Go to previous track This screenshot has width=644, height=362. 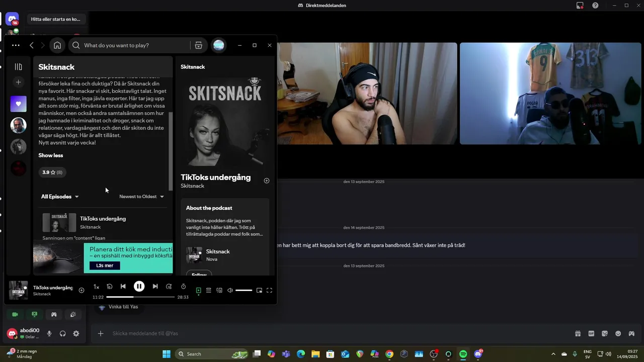(123, 287)
